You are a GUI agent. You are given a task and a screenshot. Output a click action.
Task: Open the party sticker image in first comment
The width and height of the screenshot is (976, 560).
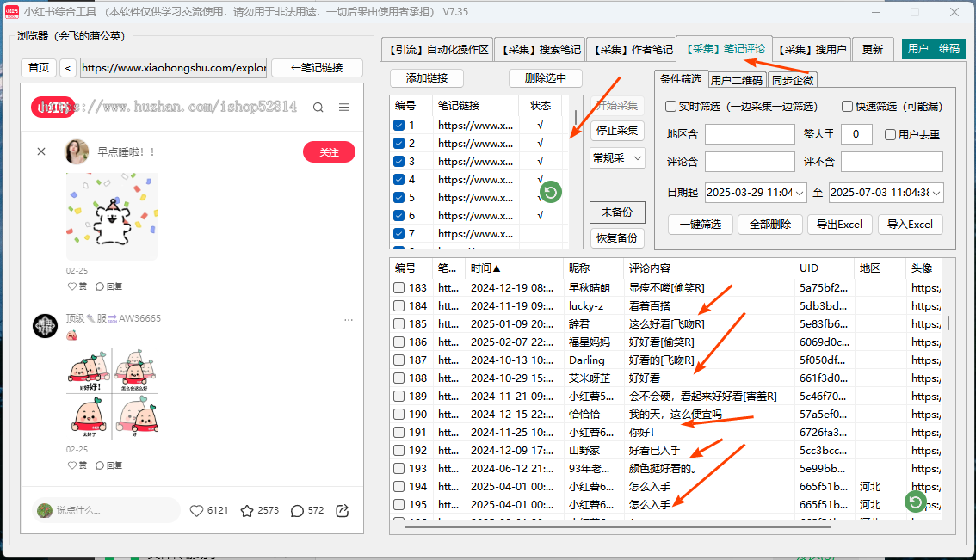click(x=111, y=217)
